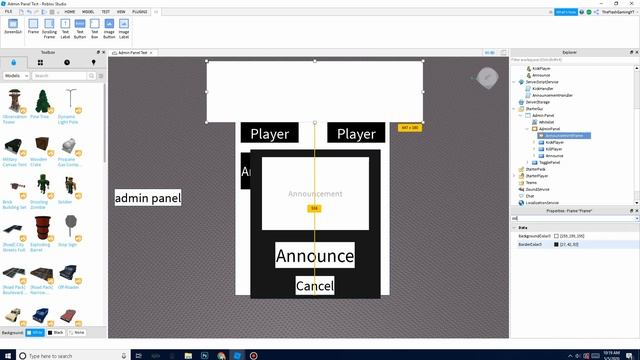Switch to the MODEL ribbon tab
This screenshot has height=360, width=640.
click(x=88, y=12)
